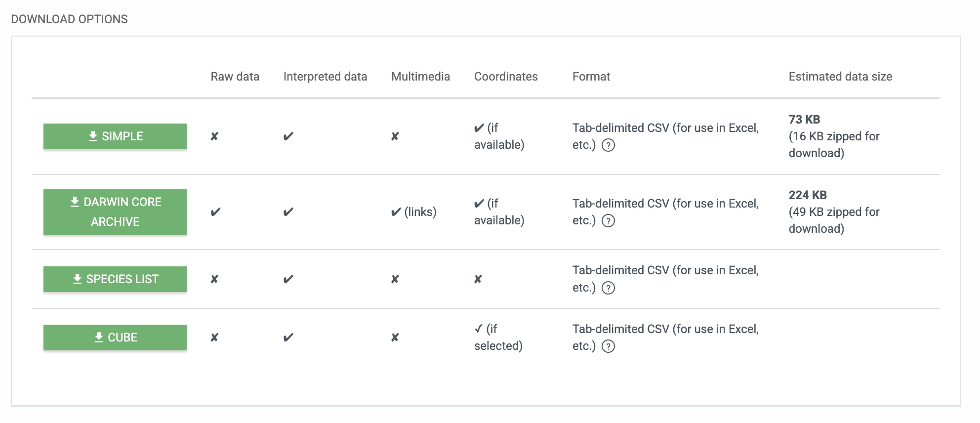Click the Simple download button
This screenshot has height=423, width=980.
coord(115,136)
